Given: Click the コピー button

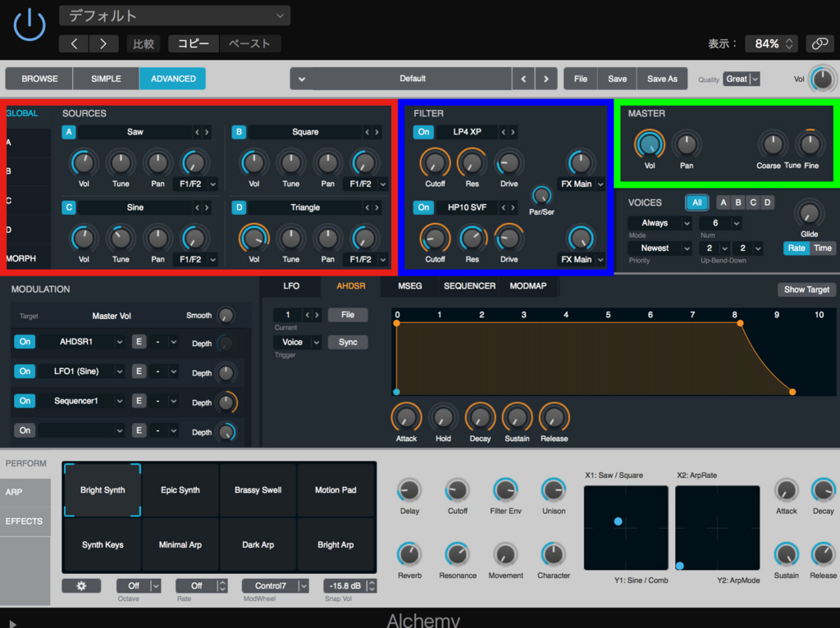Looking at the screenshot, I should click(194, 44).
